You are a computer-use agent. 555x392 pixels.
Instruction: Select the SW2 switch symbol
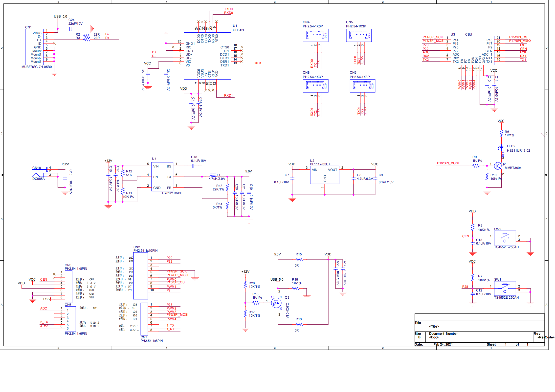pyautogui.click(x=505, y=238)
